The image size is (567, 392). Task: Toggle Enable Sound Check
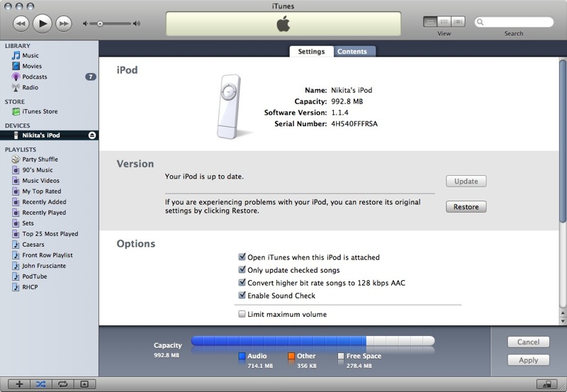242,296
